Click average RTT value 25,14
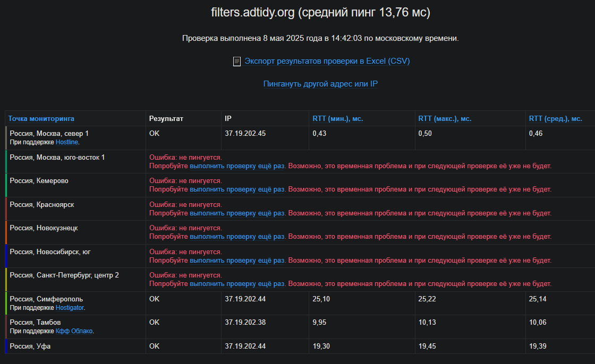The image size is (595, 364). [x=538, y=299]
